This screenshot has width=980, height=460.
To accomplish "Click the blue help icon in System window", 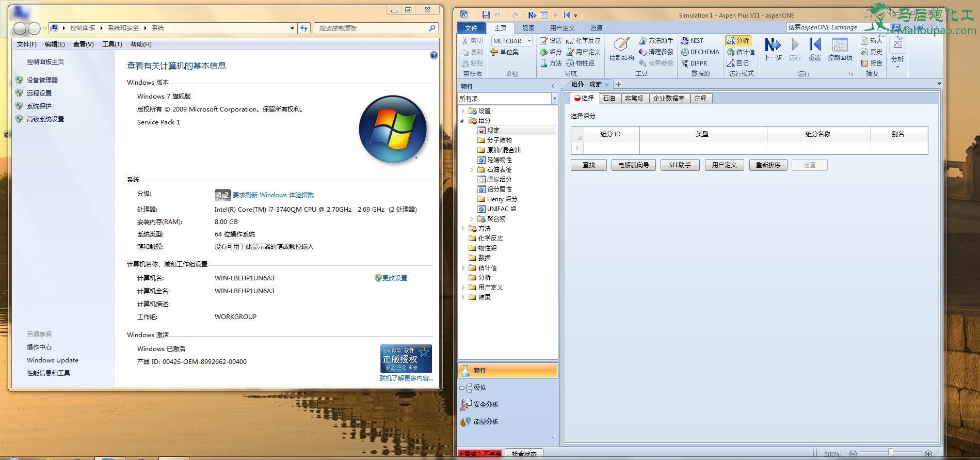I will 434,55.
